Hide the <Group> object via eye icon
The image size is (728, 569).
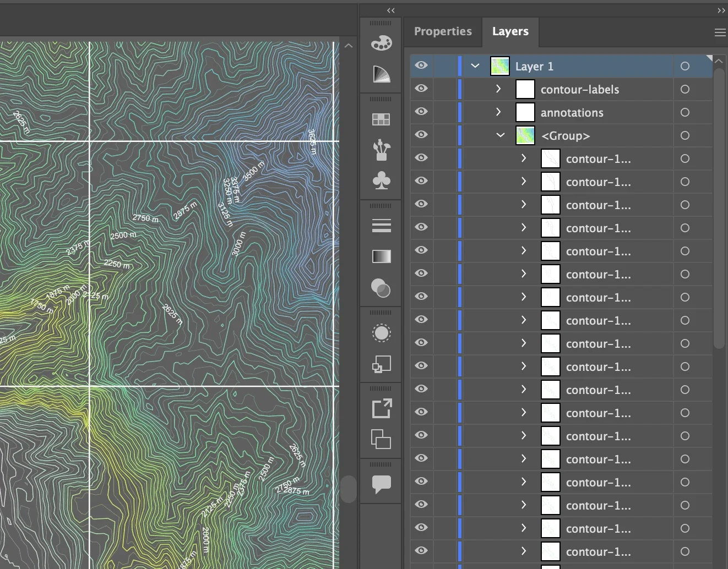(421, 135)
